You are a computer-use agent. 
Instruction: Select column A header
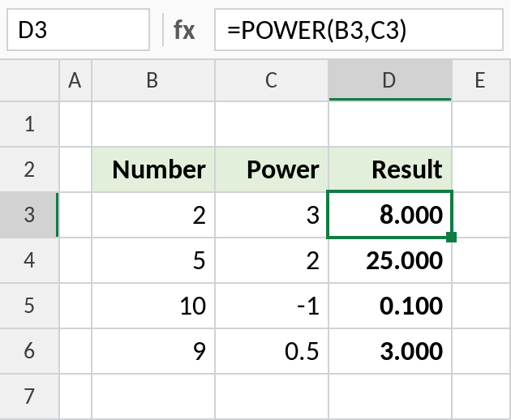(x=75, y=80)
